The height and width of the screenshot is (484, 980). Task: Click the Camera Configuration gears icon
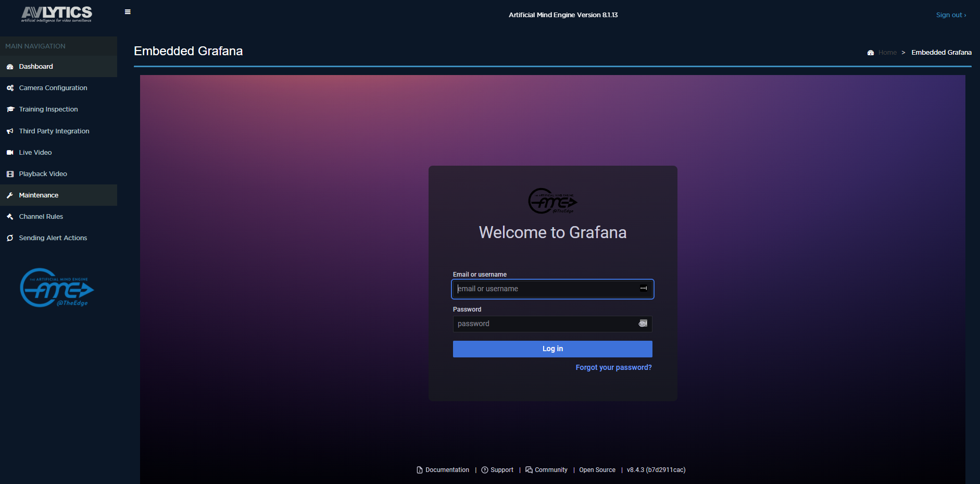coord(10,88)
